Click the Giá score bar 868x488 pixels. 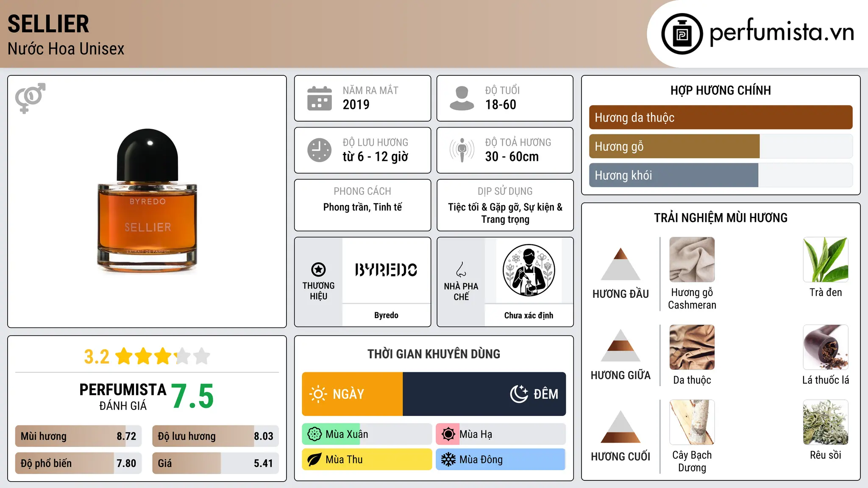click(215, 463)
